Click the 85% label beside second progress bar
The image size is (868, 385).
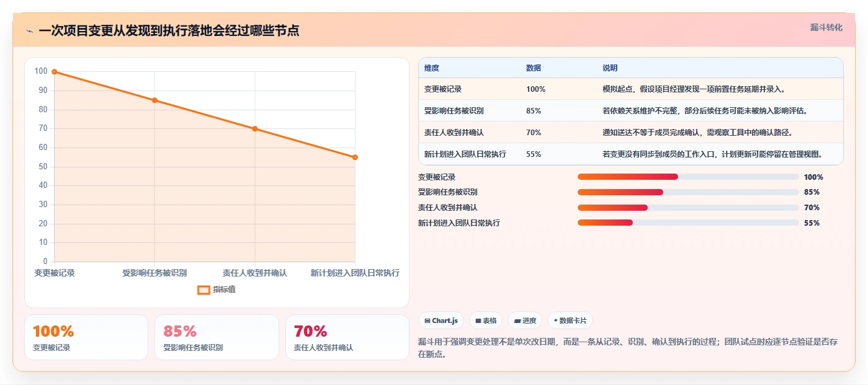812,192
